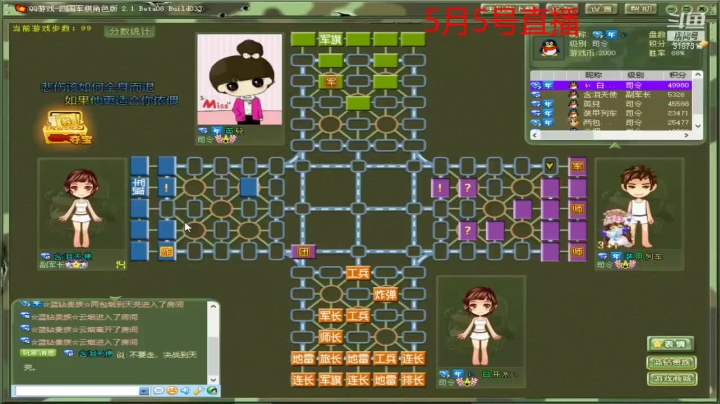Click player list horizontal scroll left arrow
Viewport: 720px width, 404px height.
coord(535,135)
